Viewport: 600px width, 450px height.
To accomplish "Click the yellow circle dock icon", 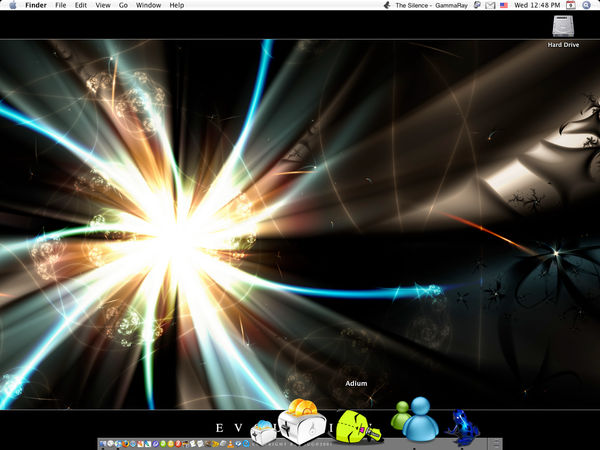I will pos(171,443).
